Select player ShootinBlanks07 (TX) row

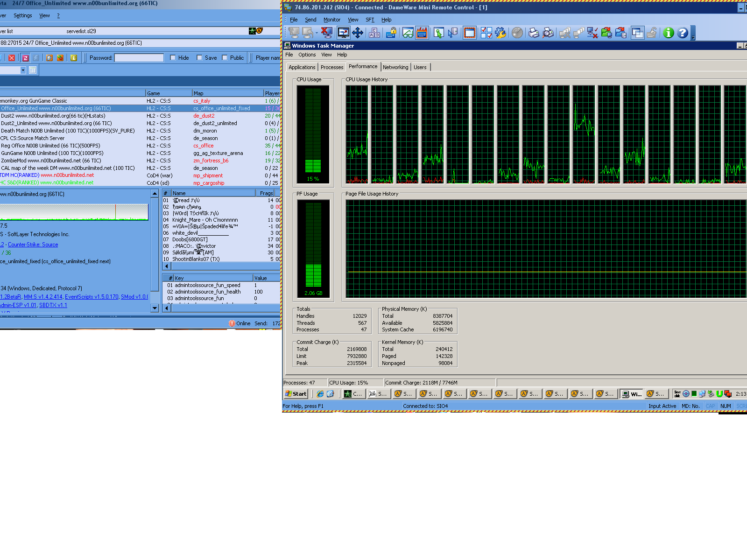click(x=221, y=259)
